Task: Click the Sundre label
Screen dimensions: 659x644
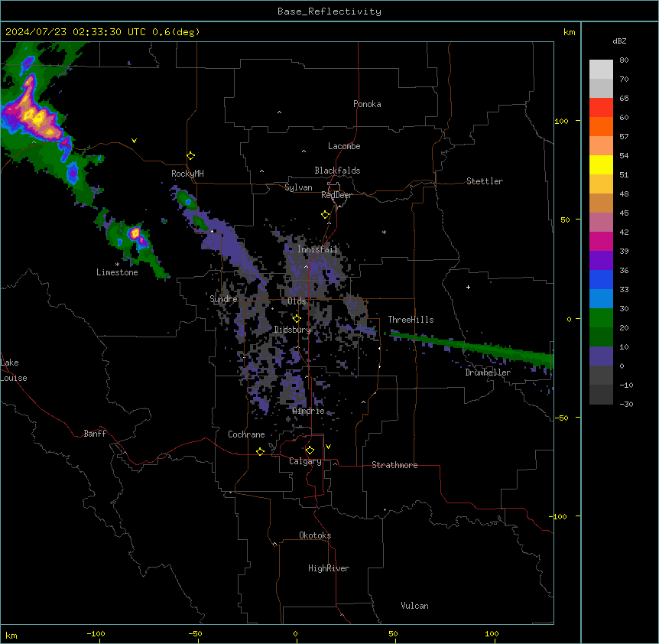Action: point(223,299)
